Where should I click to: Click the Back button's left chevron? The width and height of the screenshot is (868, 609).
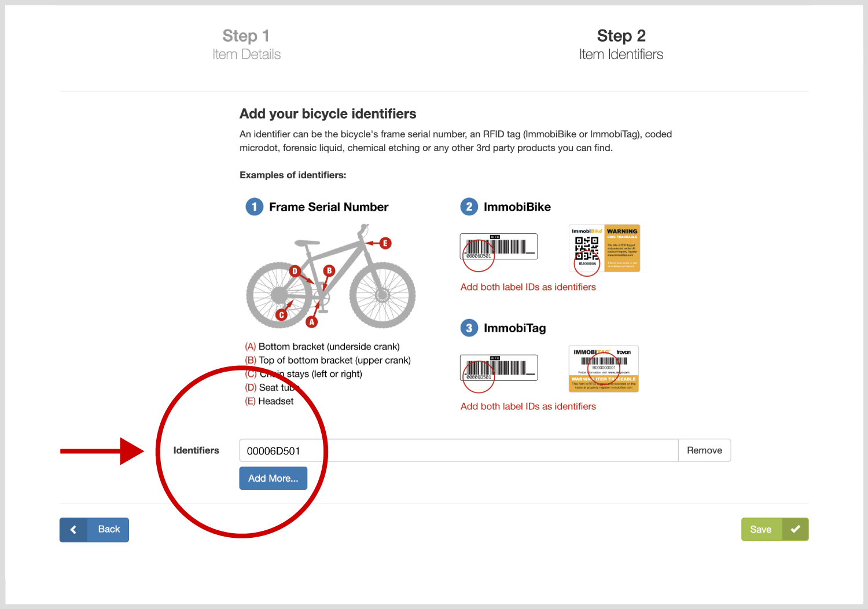pyautogui.click(x=73, y=530)
